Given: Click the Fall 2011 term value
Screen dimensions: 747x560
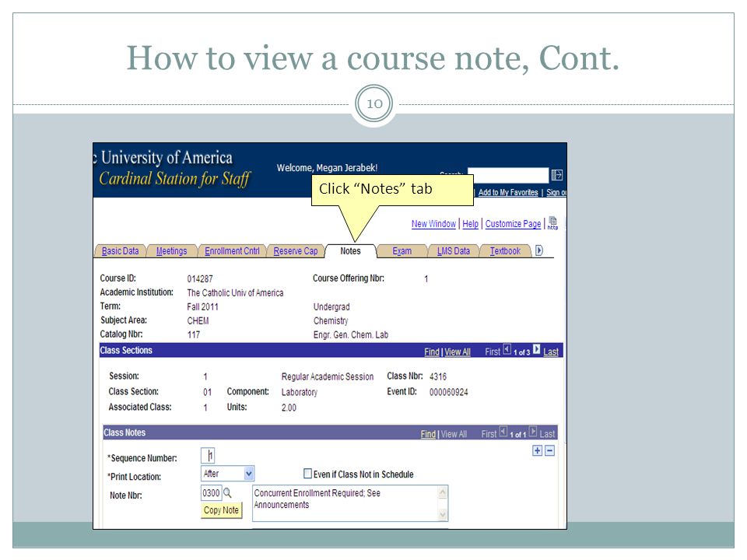Looking at the screenshot, I should pyautogui.click(x=202, y=306).
